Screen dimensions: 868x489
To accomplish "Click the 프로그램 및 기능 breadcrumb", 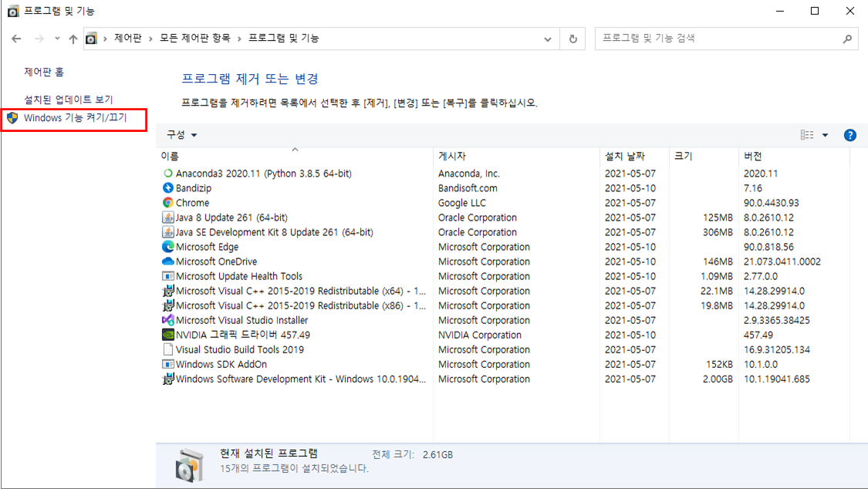I will (x=283, y=38).
